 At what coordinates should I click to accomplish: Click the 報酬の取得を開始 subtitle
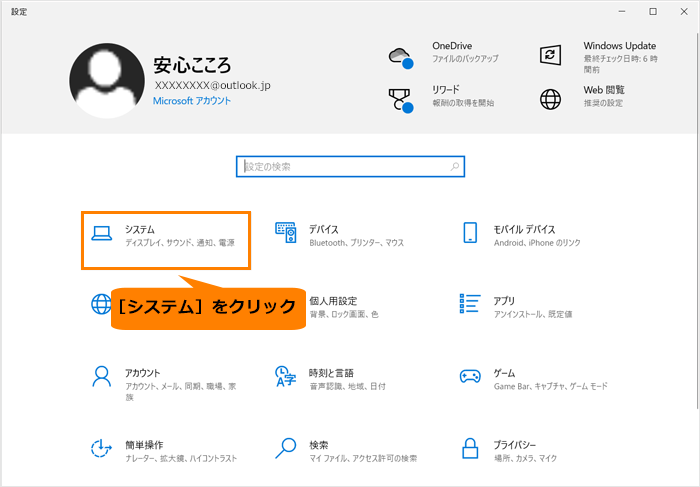tap(463, 103)
